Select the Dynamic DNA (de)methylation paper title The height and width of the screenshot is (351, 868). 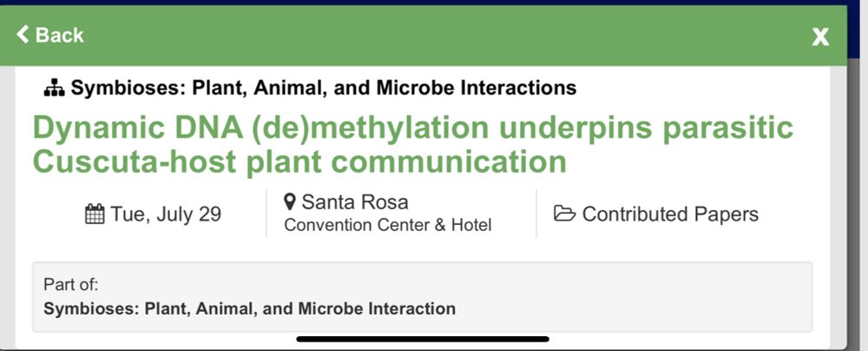[x=413, y=145]
